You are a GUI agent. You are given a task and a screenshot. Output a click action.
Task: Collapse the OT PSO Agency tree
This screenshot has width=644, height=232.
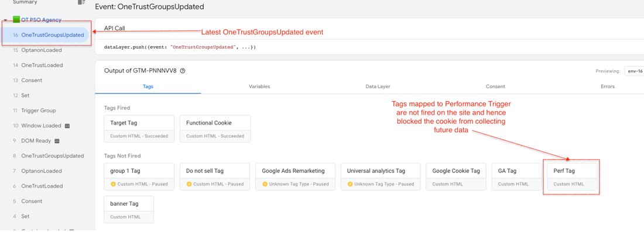click(x=6, y=20)
